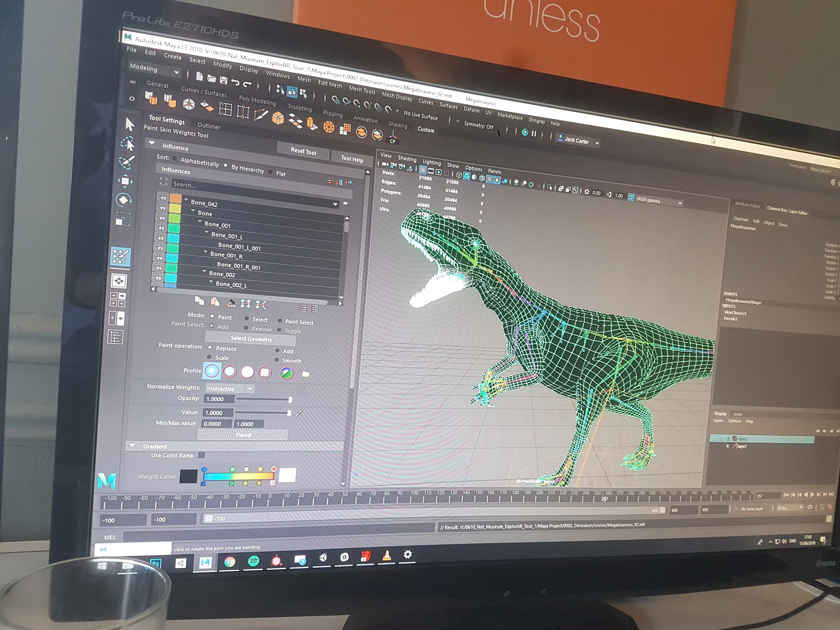Click the Opacity slider
The width and height of the screenshot is (840, 630).
pyautogui.click(x=264, y=400)
